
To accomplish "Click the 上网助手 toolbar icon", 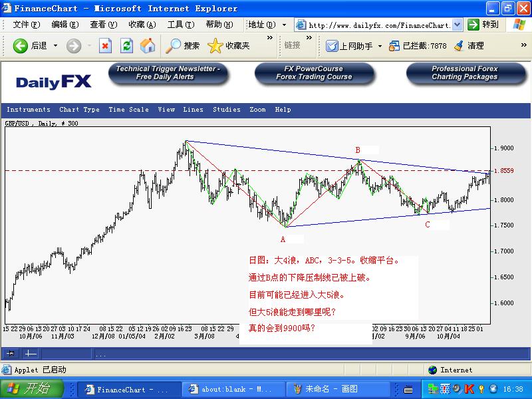I will click(332, 46).
